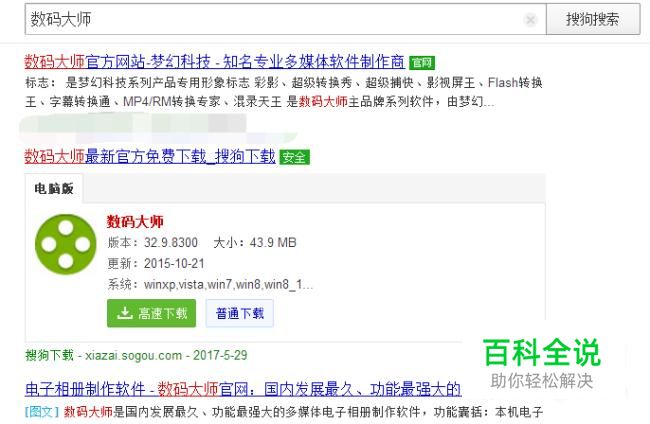Clear the search box with the X icon

[530, 19]
